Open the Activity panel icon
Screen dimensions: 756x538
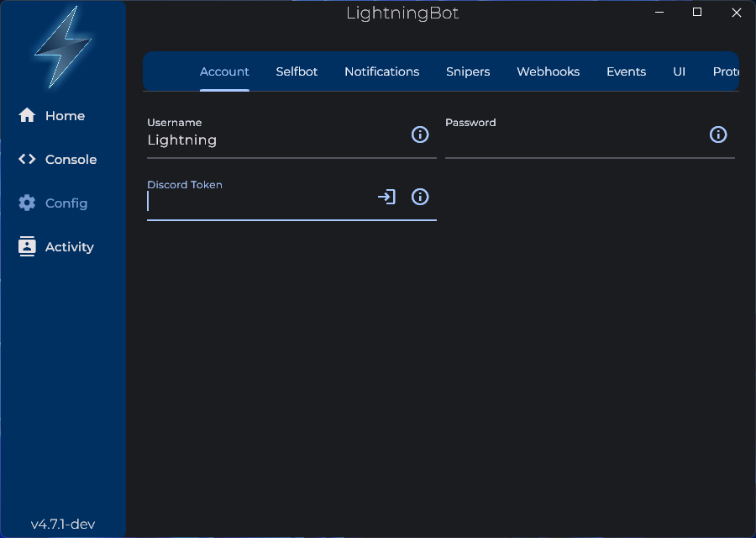pos(25,246)
